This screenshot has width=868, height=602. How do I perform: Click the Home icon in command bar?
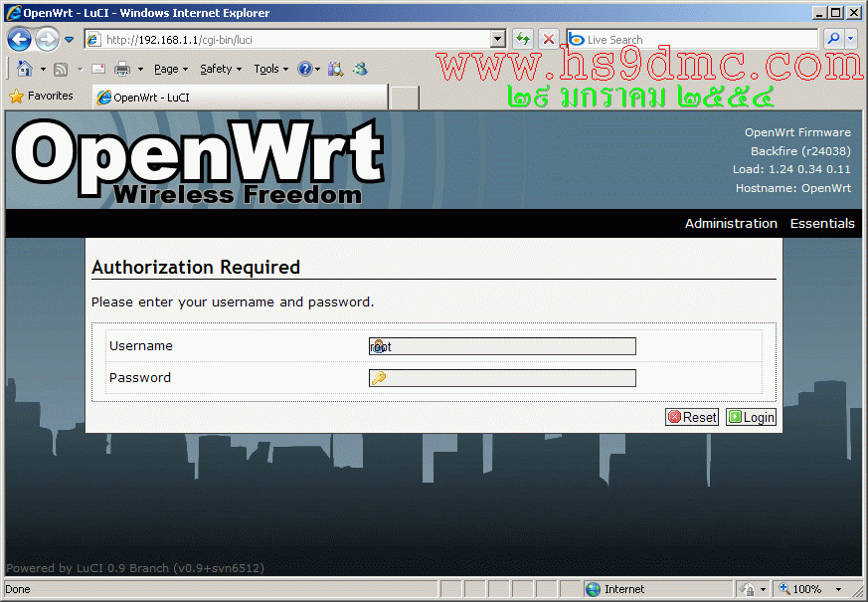tap(24, 69)
